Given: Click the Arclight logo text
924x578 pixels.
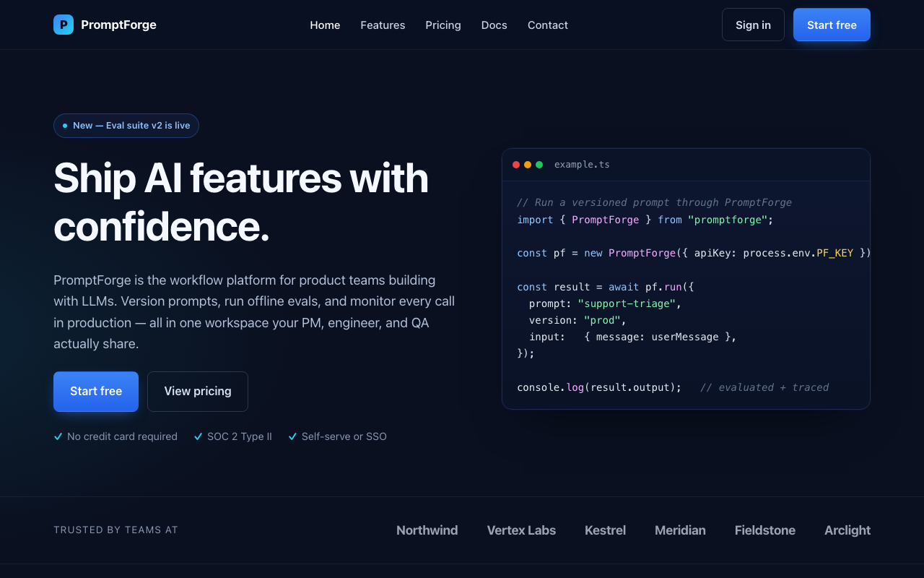Looking at the screenshot, I should 847,530.
